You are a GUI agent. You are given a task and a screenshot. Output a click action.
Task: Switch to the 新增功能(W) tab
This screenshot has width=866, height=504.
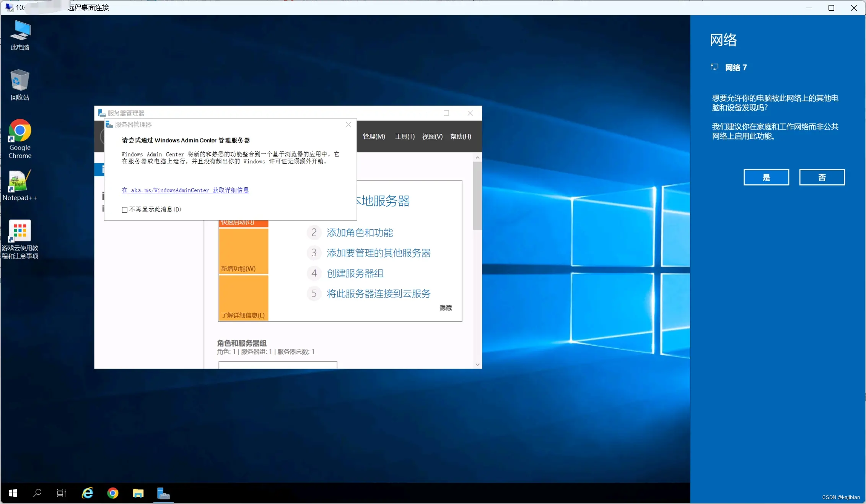coord(239,268)
